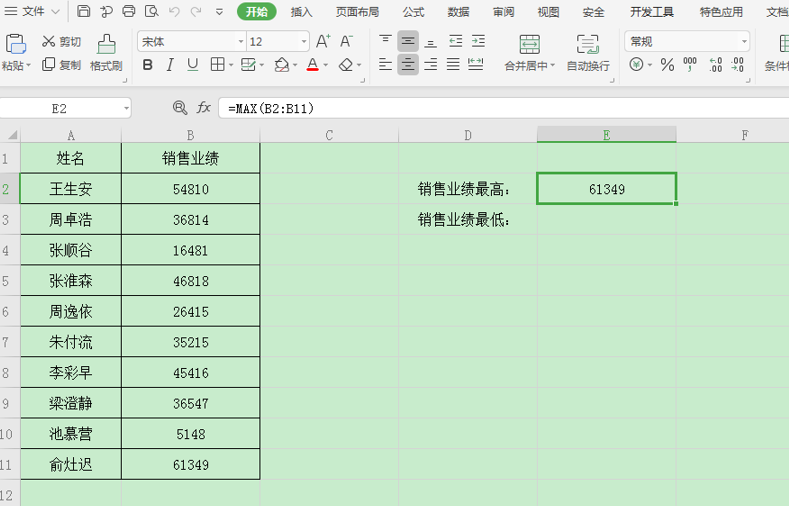
Task: Switch to the 审阅 tab
Action: pos(504,12)
